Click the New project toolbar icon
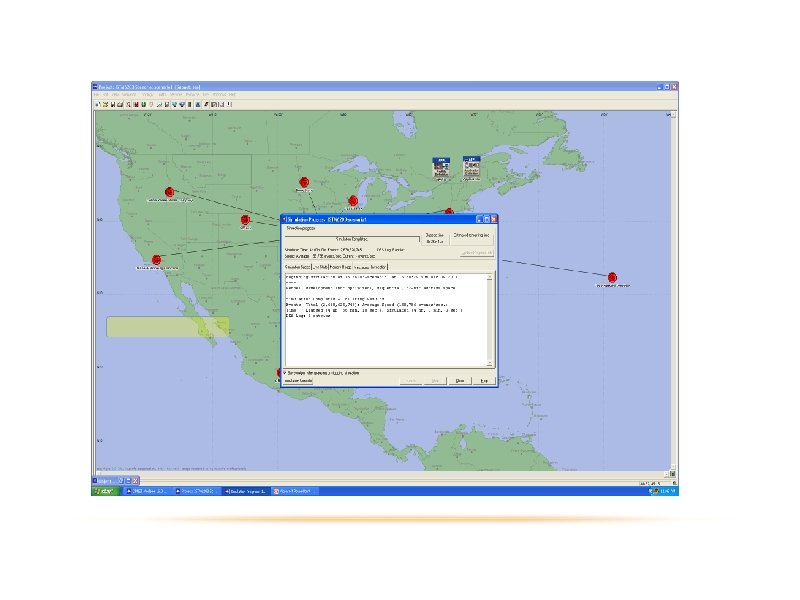Screen dimensions: 800x600 coord(97,105)
